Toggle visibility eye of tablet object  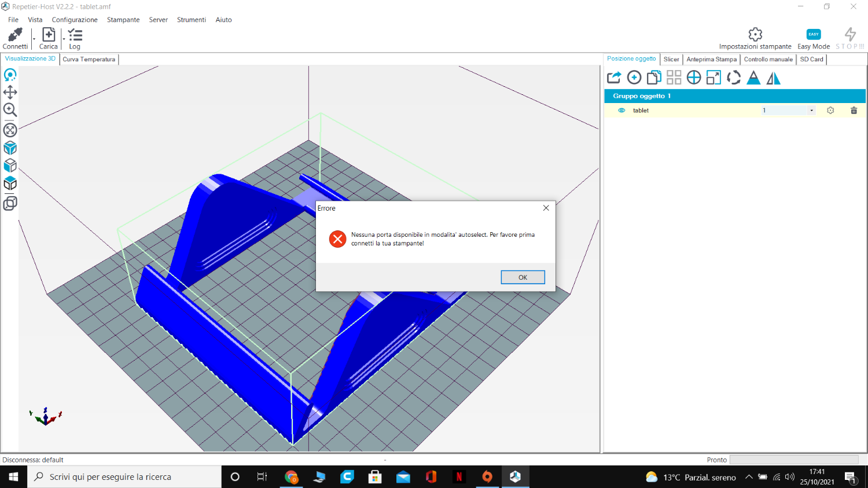621,111
